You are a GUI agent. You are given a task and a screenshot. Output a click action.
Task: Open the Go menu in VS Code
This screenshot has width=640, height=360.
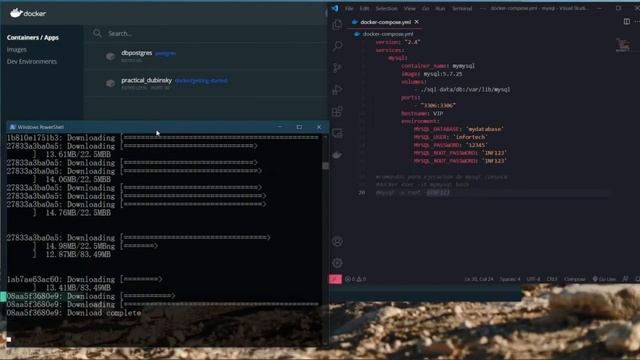(426, 8)
